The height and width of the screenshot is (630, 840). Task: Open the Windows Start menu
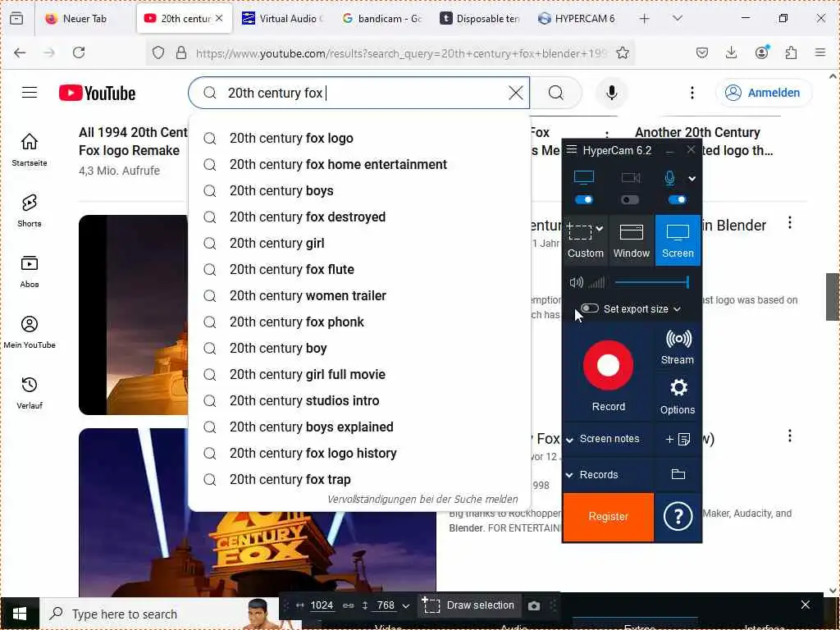tap(20, 614)
